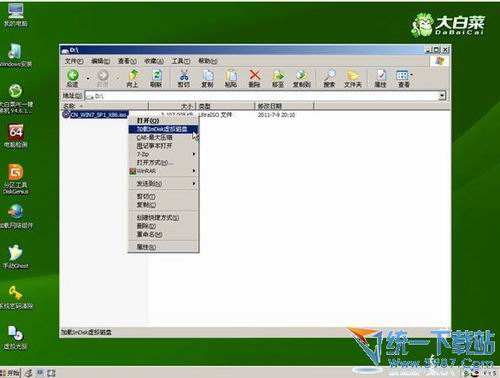The height and width of the screenshot is (378, 500).
Task: Click the Paste toolbar icon (粘贴)
Action: (x=231, y=78)
